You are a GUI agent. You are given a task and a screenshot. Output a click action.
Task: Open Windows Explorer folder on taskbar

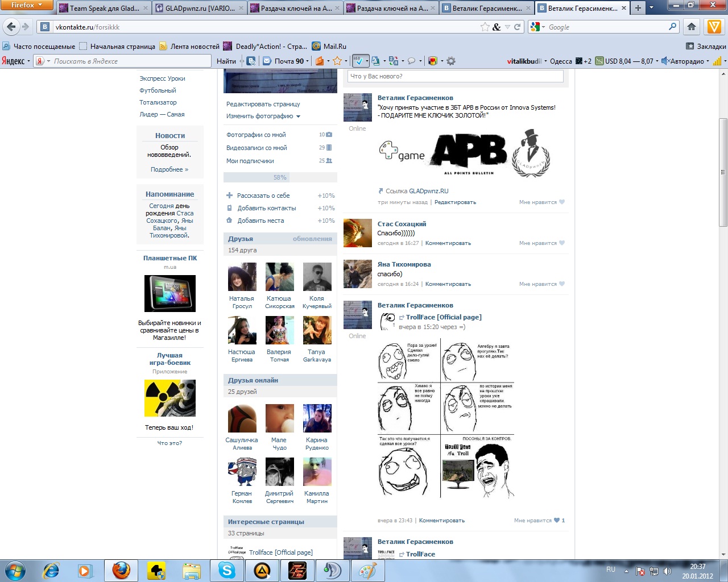[192, 570]
